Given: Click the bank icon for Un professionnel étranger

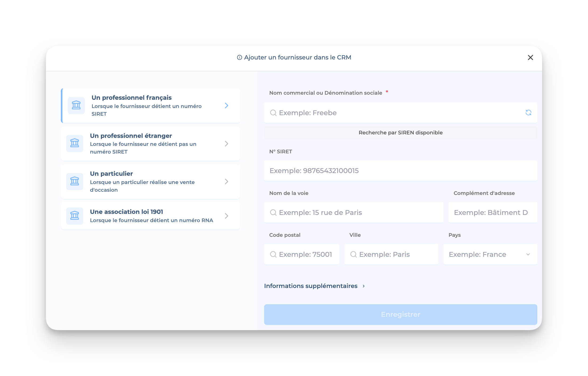Looking at the screenshot, I should [x=75, y=143].
